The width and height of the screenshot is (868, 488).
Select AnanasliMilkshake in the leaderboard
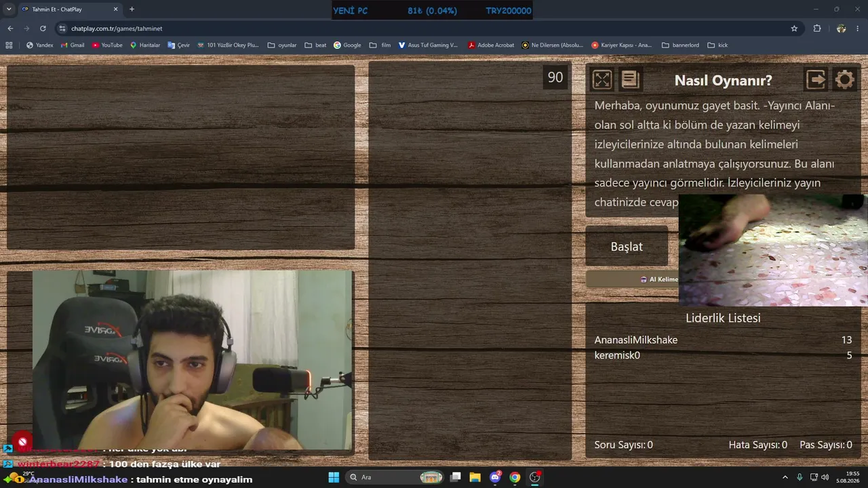636,340
